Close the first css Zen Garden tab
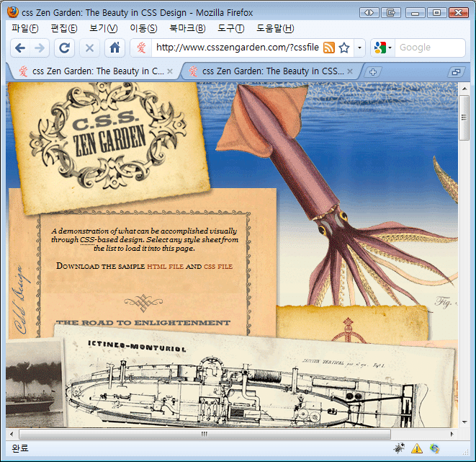 [x=170, y=71]
